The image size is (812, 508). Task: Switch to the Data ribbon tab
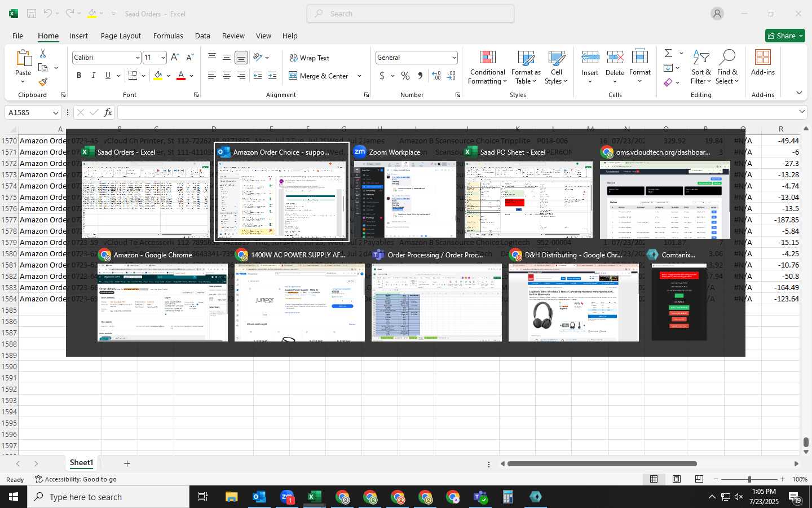pos(202,36)
